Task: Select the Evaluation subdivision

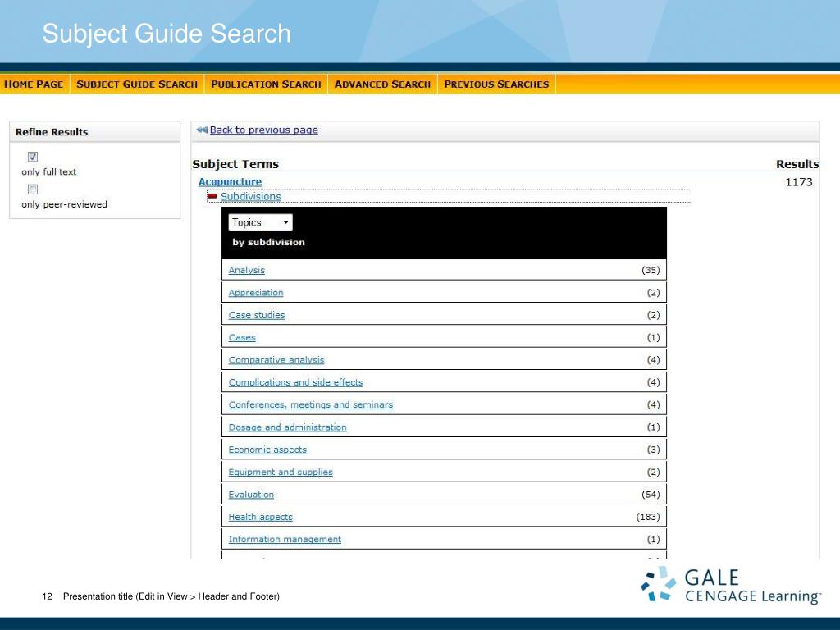Action: 251,495
